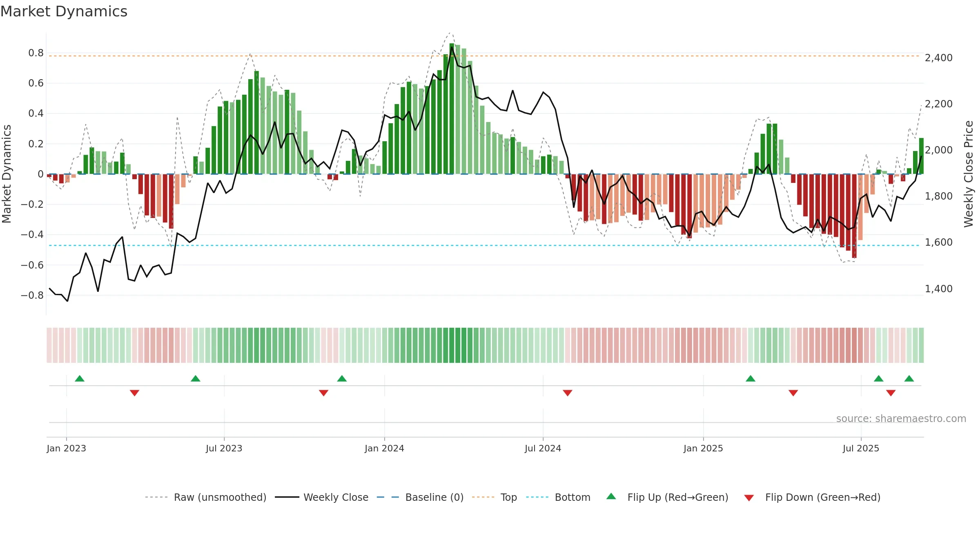The image size is (980, 551).
Task: Click the first green flip-up marker near Jan 2023
Action: coord(80,378)
